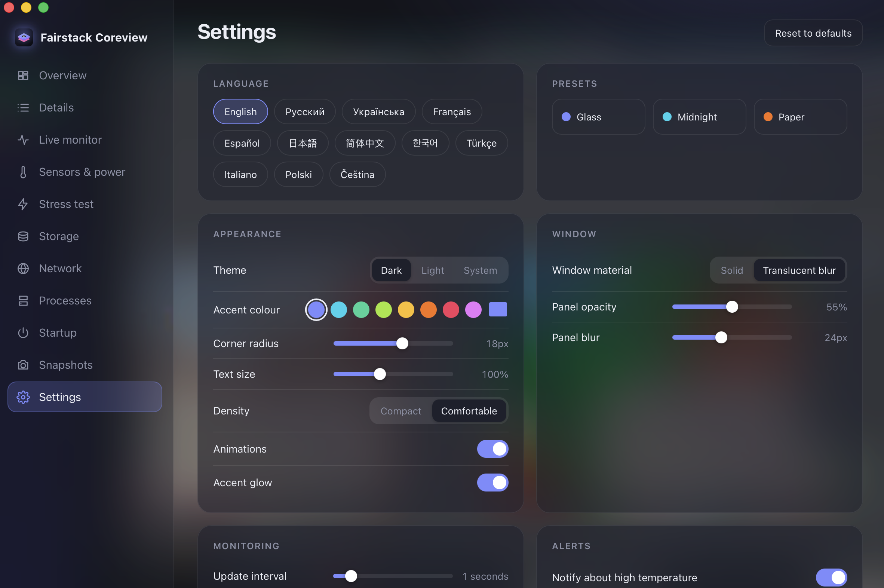The image size is (884, 588).
Task: Pick the pink accent colour
Action: click(x=473, y=310)
